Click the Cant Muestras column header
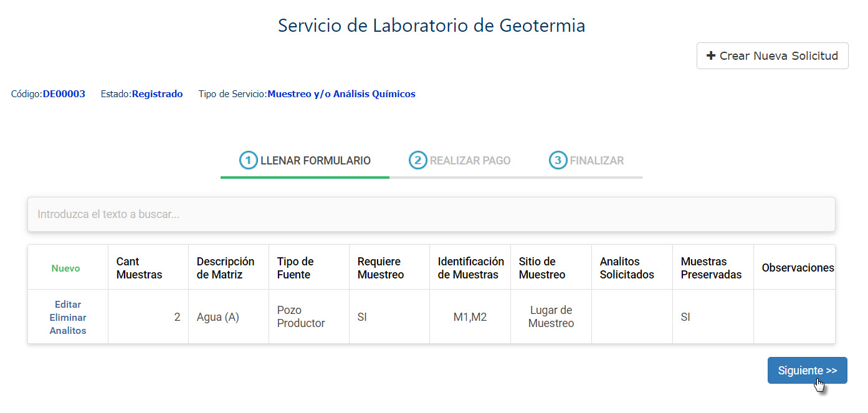This screenshot has width=868, height=413. [x=139, y=268]
